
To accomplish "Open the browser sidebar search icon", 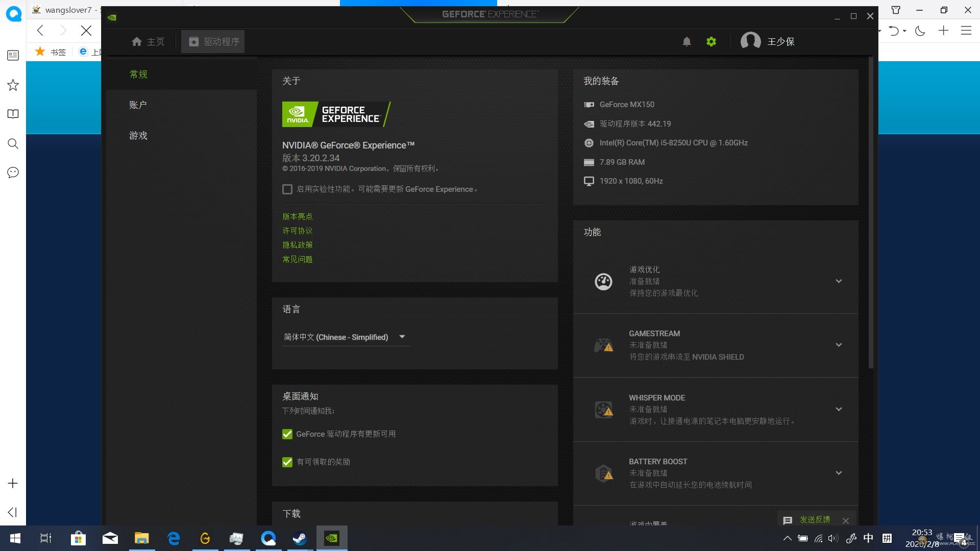I will pos(13,143).
